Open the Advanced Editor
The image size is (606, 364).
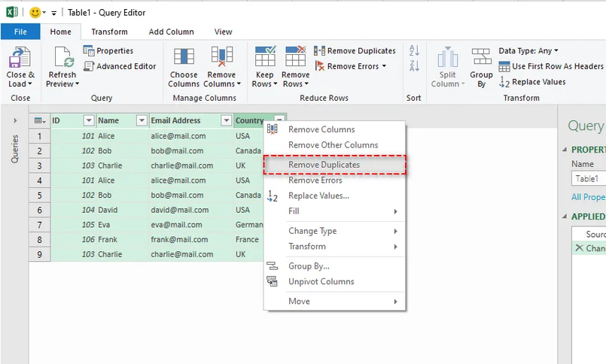pos(120,66)
